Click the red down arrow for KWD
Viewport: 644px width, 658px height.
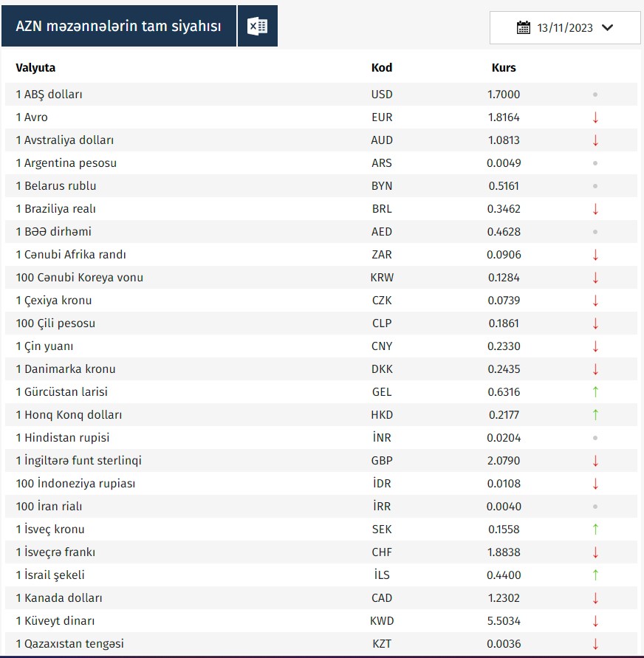click(595, 621)
